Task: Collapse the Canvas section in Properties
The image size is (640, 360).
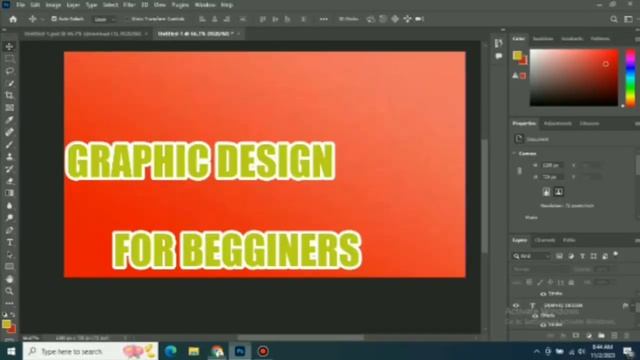Action: click(514, 153)
